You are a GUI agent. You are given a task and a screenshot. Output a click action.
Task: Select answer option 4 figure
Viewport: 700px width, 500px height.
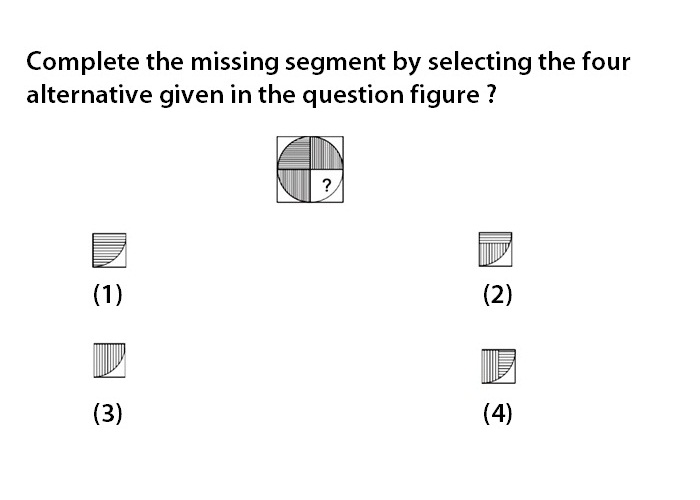pos(499,367)
